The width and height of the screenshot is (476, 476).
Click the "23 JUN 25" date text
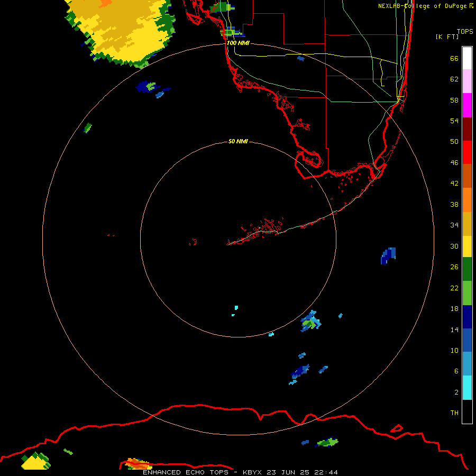point(288,472)
